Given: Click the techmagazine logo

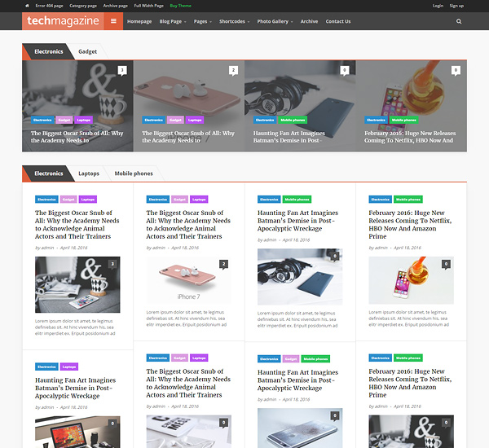Looking at the screenshot, I should [63, 21].
